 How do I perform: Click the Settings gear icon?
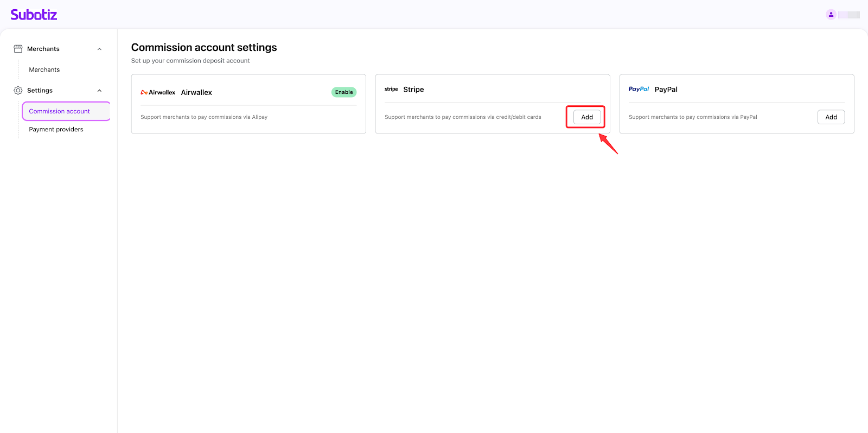(18, 91)
